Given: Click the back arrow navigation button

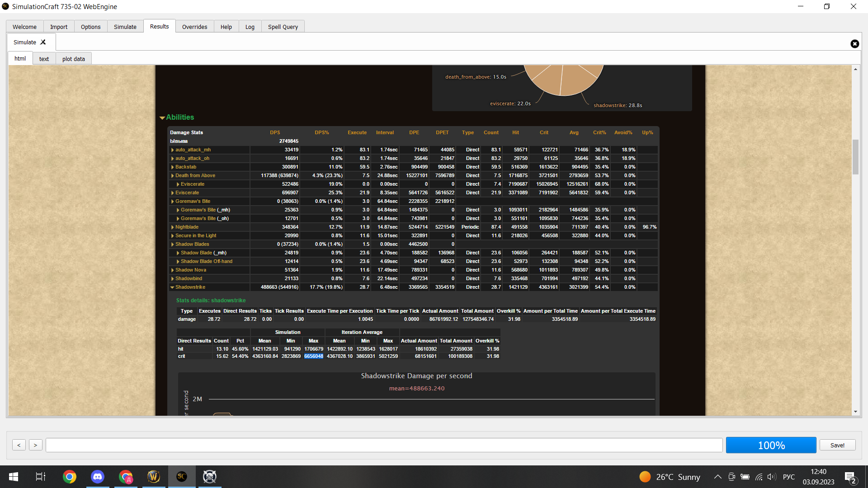Looking at the screenshot, I should tap(19, 445).
